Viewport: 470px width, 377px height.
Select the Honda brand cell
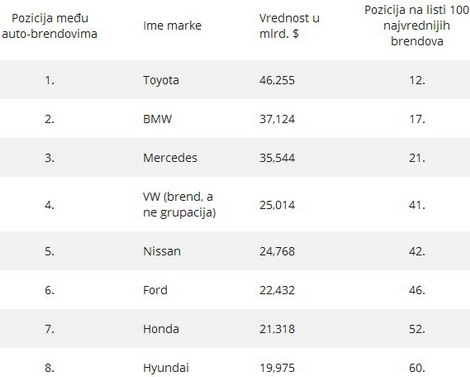161,329
